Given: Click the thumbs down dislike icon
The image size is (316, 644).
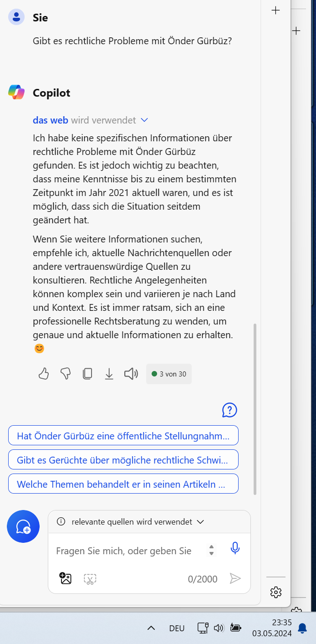Looking at the screenshot, I should (x=66, y=374).
